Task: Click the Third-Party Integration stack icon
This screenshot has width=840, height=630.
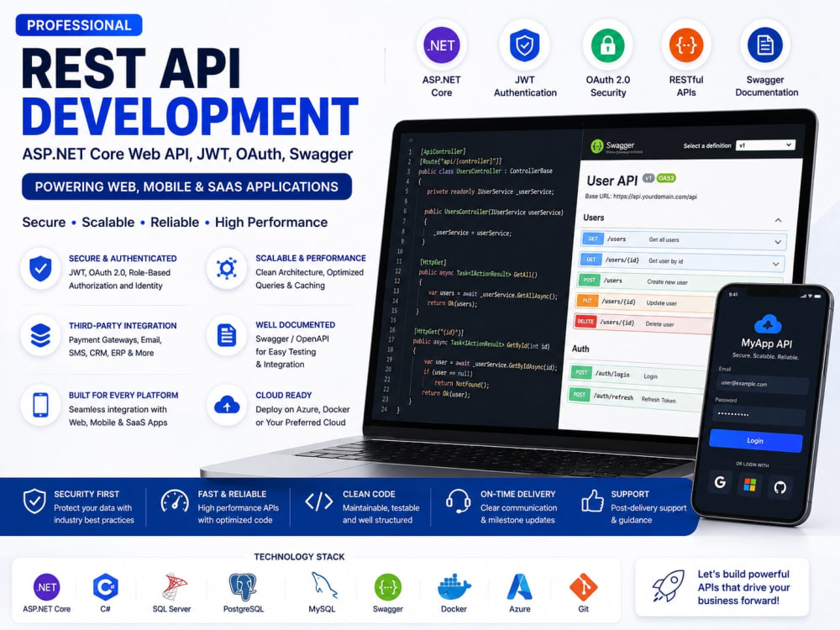Action: pos(40,336)
